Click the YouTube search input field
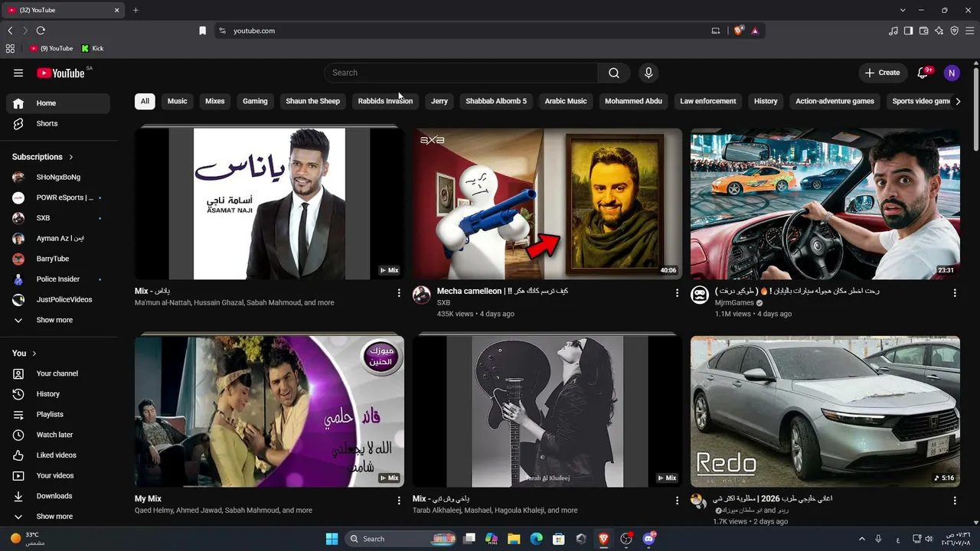 coord(461,73)
